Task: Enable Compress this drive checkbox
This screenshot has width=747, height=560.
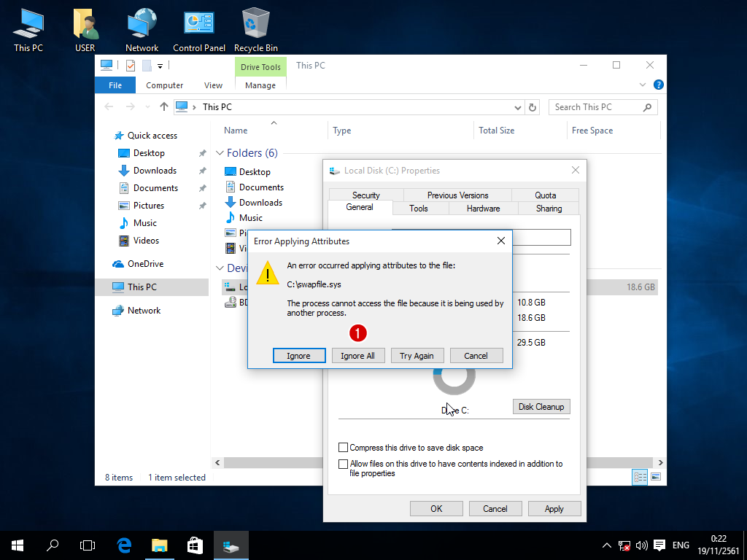Action: (x=344, y=448)
